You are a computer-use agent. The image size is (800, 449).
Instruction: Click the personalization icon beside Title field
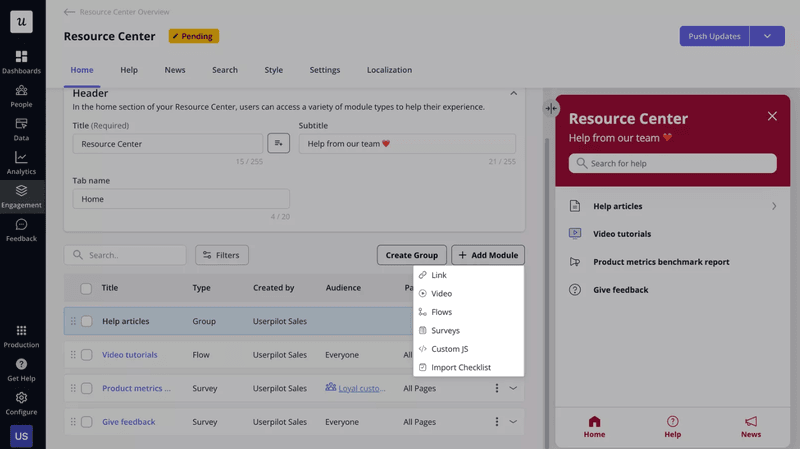[278, 144]
